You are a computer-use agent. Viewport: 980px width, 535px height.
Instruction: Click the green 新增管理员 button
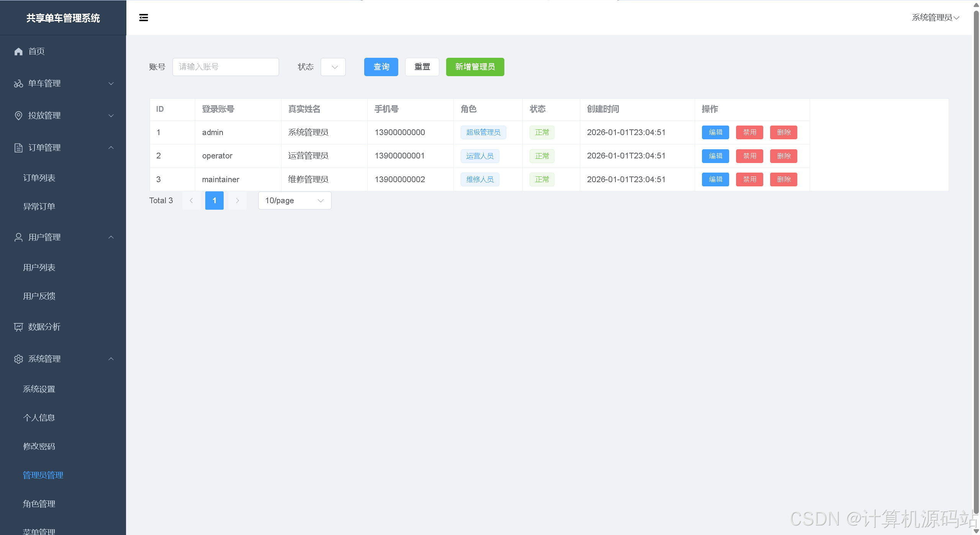[474, 67]
